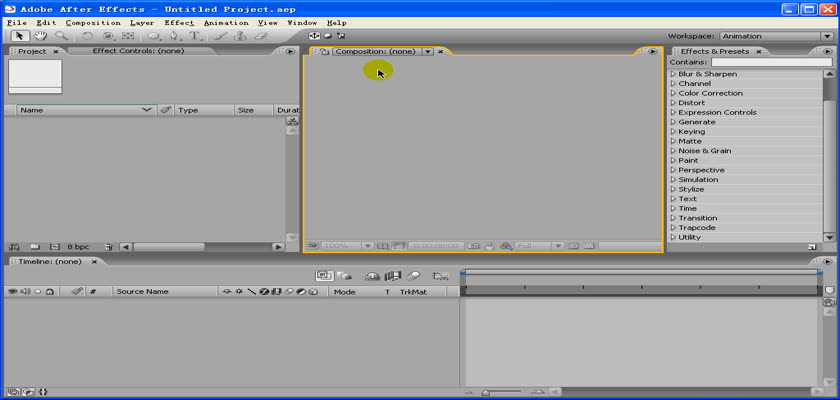Expand the Keying effects category
Image resolution: width=840 pixels, height=400 pixels.
tap(673, 132)
